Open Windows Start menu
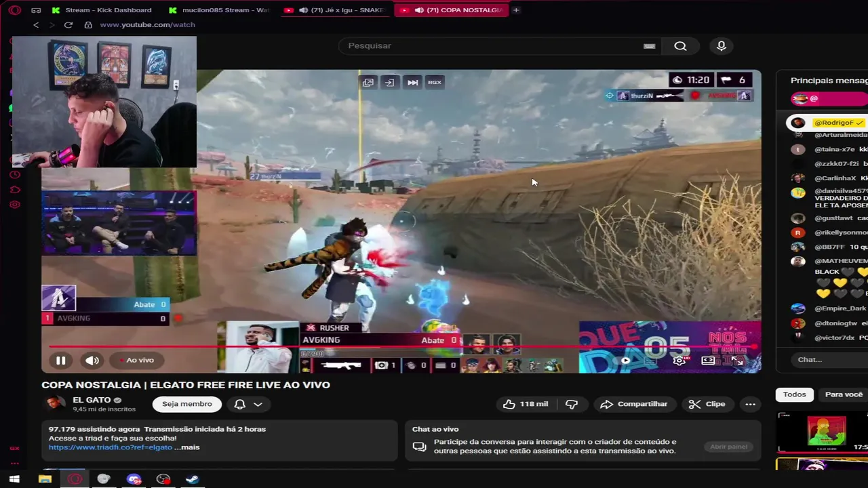868x488 pixels. click(x=14, y=479)
